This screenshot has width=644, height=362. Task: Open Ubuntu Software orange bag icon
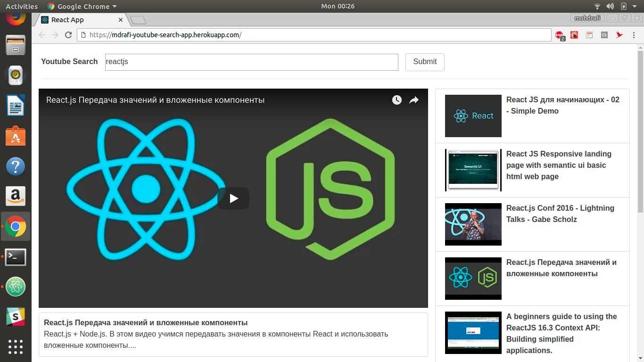[x=16, y=136]
